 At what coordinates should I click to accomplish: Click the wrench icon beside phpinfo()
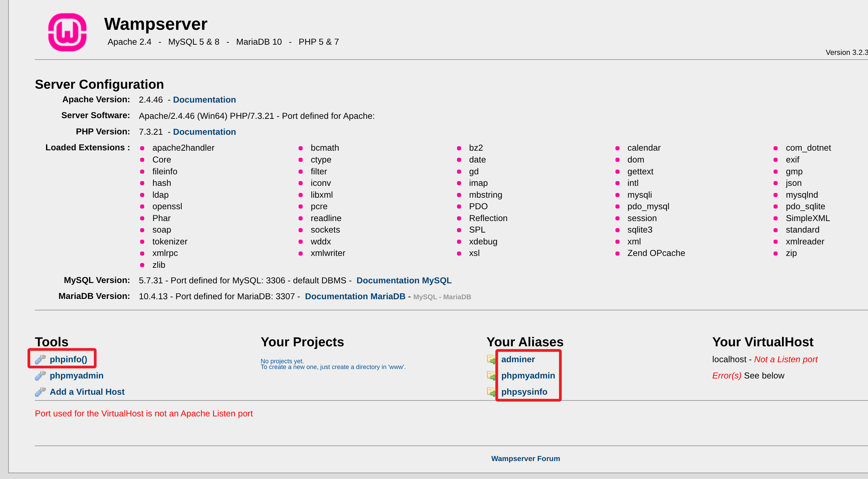coord(40,359)
